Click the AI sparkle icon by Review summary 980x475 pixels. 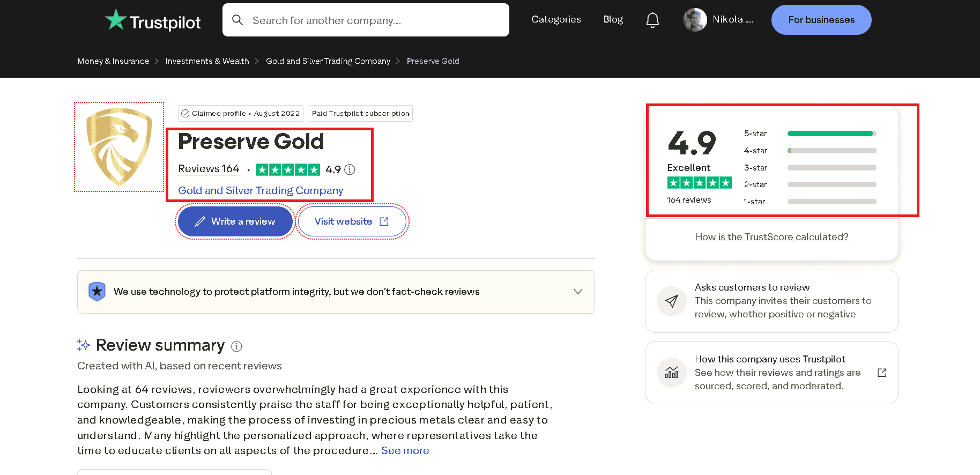[x=84, y=345]
